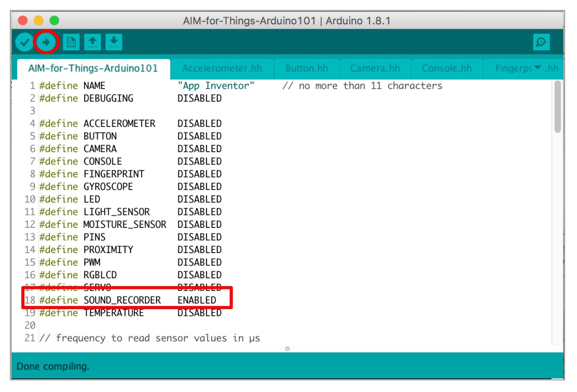Image resolution: width=577 pixels, height=392 pixels.
Task: Click the editor's vertical scrollbar
Action: click(557, 107)
